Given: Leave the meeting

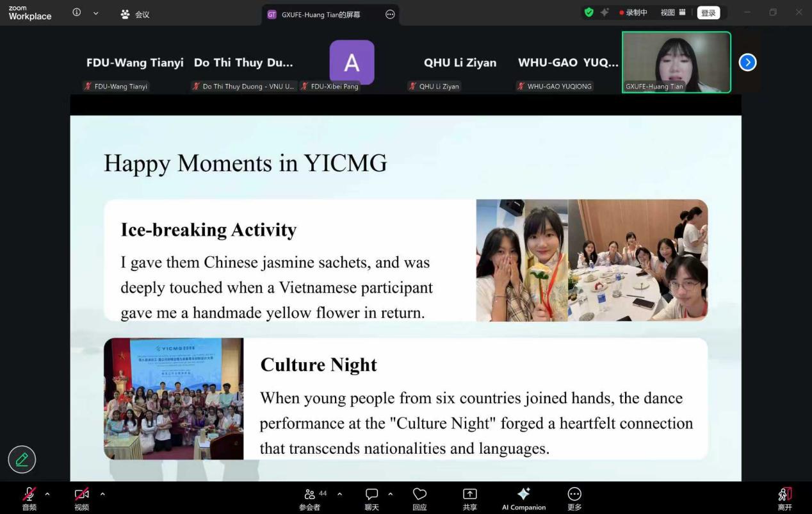Looking at the screenshot, I should tap(784, 498).
